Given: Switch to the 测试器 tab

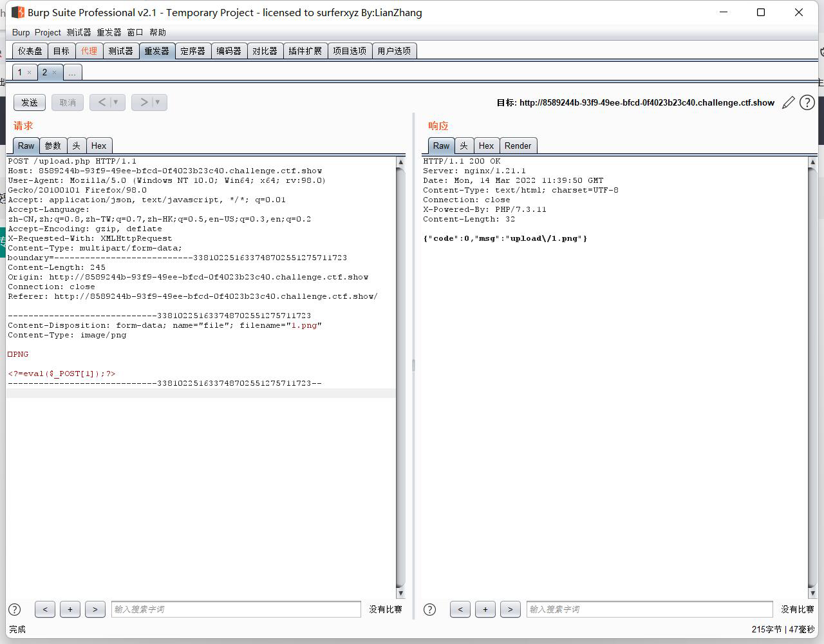Looking at the screenshot, I should pyautogui.click(x=120, y=51).
